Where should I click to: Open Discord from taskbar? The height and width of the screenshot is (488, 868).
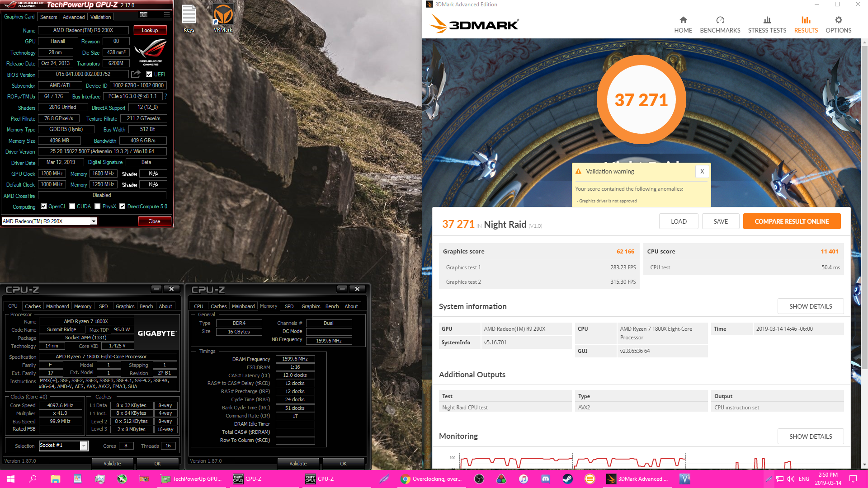coord(546,479)
